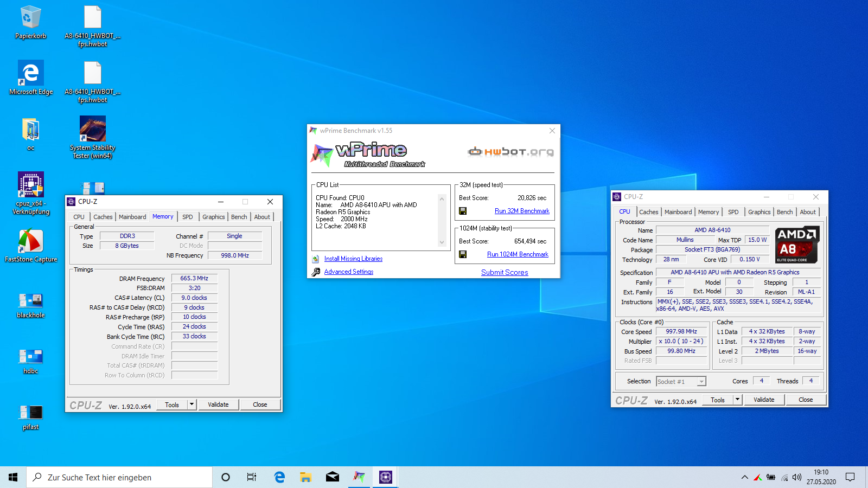
Task: Open Caches tab in left CPU-Z window
Action: pos(103,217)
